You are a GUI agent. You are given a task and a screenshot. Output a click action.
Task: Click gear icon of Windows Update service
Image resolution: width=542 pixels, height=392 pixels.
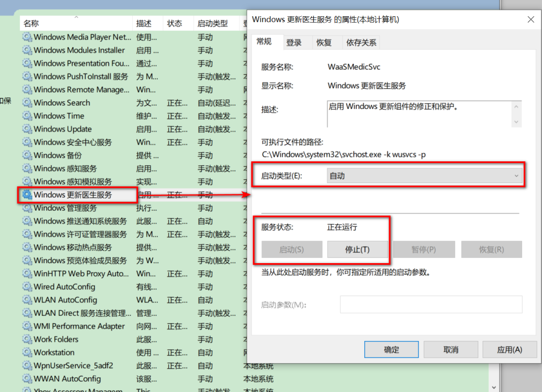pos(27,129)
